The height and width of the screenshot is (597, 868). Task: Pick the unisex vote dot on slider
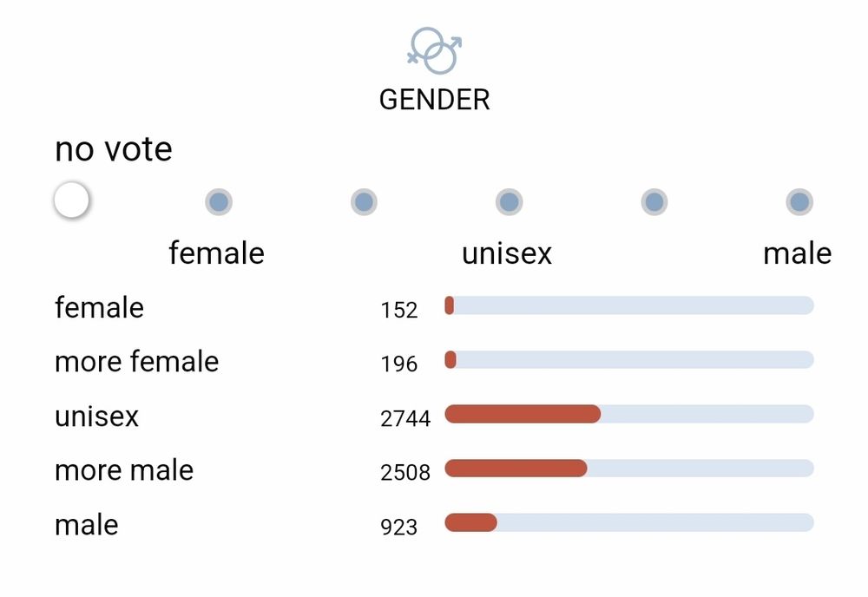point(509,202)
